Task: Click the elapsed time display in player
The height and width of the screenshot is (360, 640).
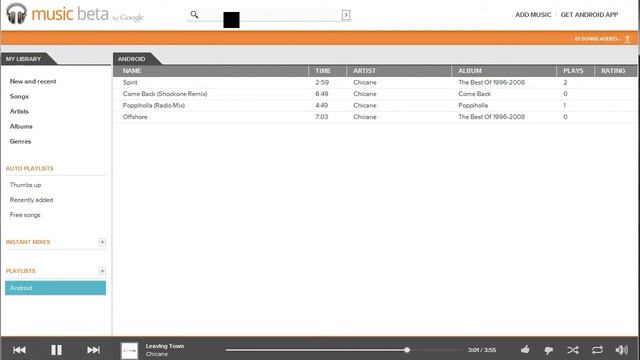Action: point(482,350)
